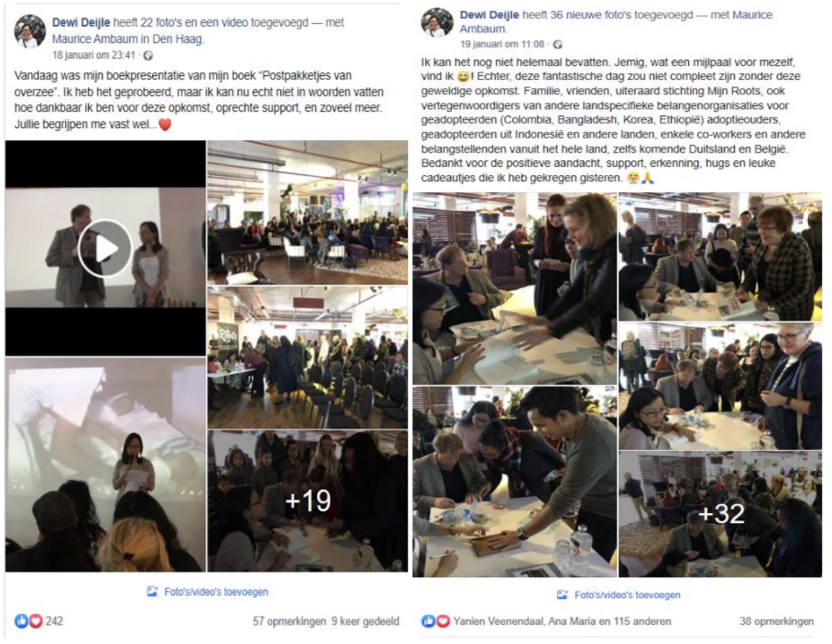
Task: Click the heart reaction icon next to 242
Action: coord(35,621)
